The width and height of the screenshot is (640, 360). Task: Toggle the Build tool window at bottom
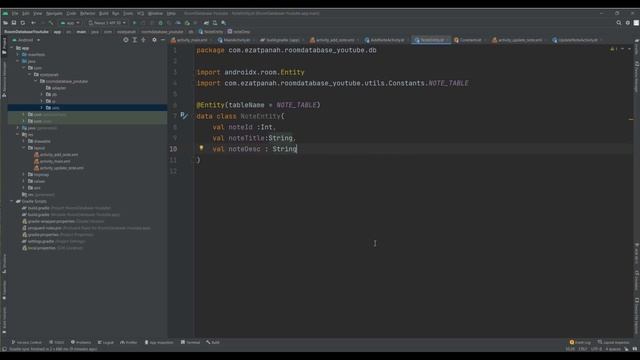pos(213,342)
